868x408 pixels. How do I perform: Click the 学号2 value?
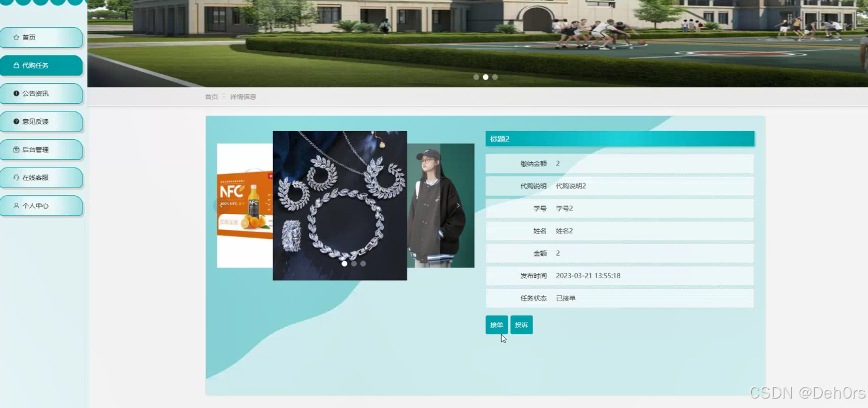click(564, 209)
